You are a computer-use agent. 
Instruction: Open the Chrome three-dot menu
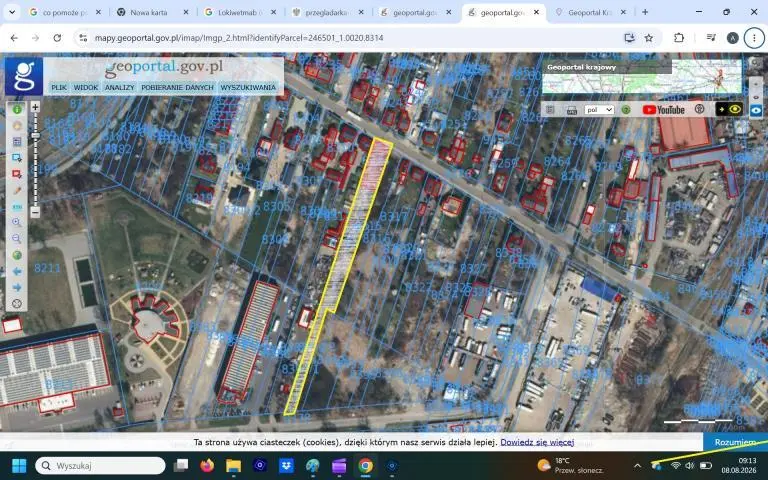point(754,38)
